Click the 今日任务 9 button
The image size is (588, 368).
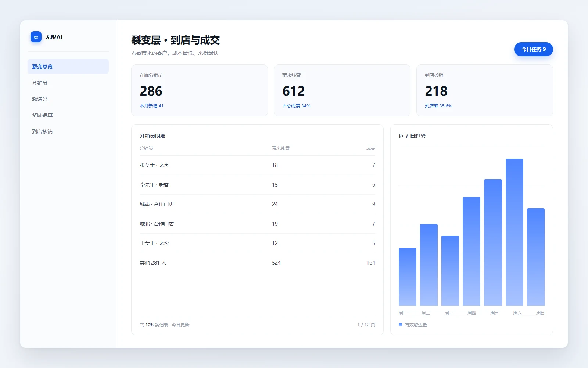tap(533, 49)
